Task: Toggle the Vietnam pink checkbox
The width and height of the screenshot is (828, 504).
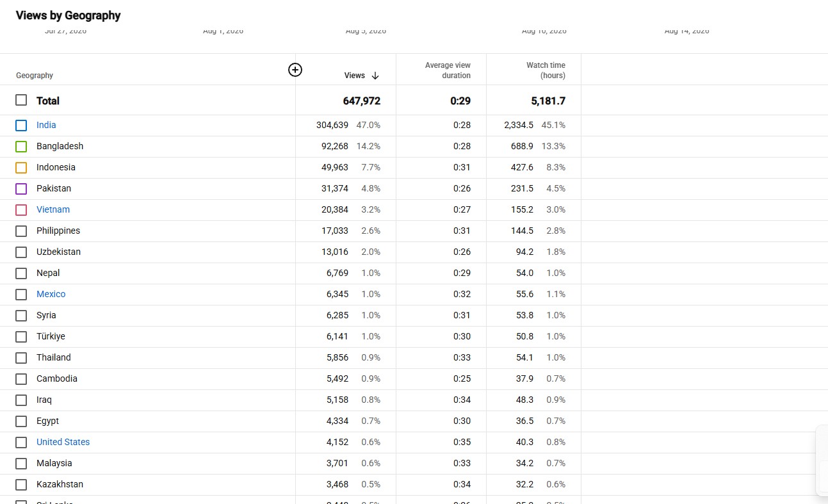Action: coord(21,210)
